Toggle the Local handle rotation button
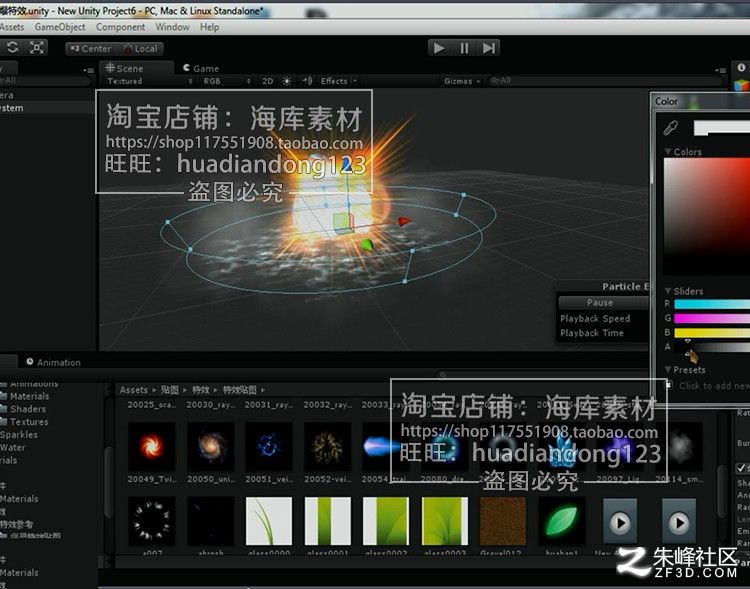750x589 pixels. pyautogui.click(x=140, y=48)
